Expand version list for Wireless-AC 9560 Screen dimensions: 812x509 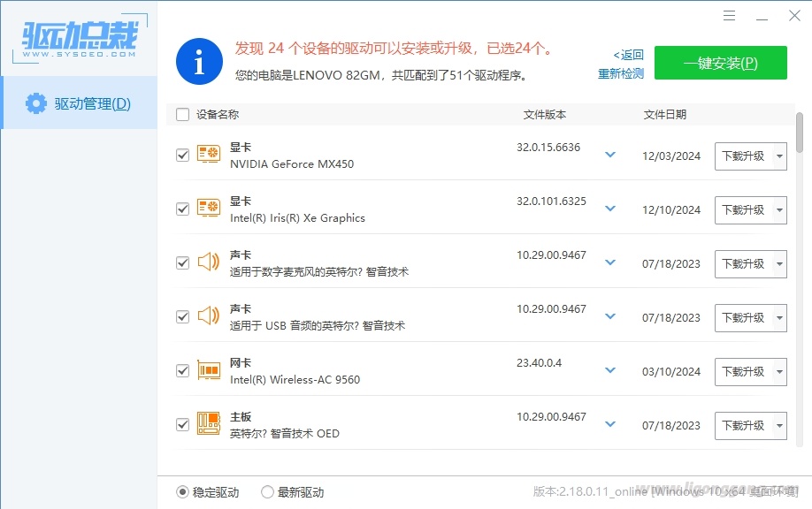610,370
